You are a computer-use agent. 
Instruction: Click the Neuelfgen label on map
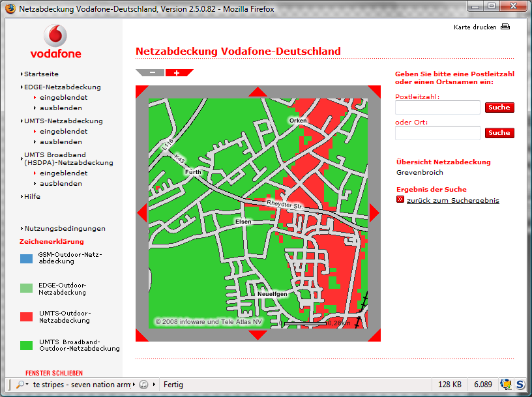(x=272, y=294)
